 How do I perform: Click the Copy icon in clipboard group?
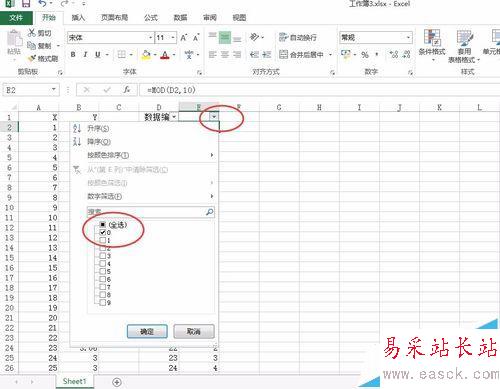[32, 45]
